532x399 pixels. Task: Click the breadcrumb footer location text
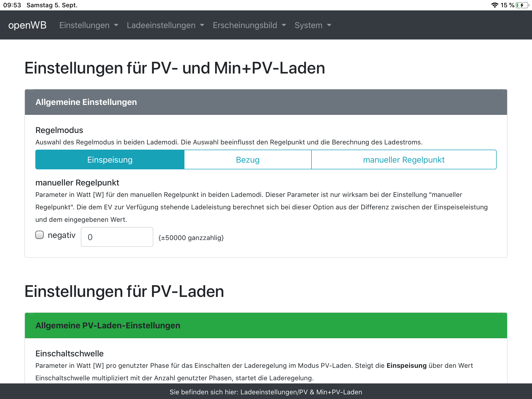pyautogui.click(x=266, y=392)
